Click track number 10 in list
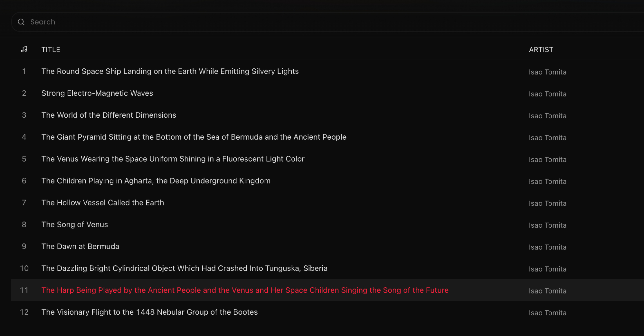Image resolution: width=644 pixels, height=336 pixels. pyautogui.click(x=24, y=268)
